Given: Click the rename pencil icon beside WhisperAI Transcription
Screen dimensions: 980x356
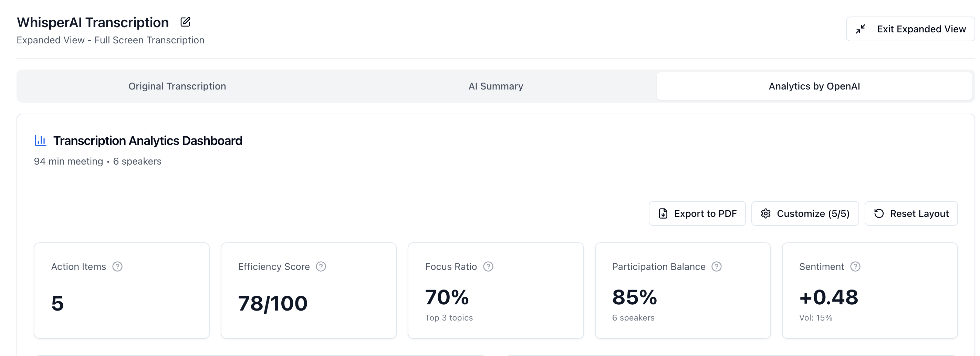Looking at the screenshot, I should pyautogui.click(x=185, y=22).
